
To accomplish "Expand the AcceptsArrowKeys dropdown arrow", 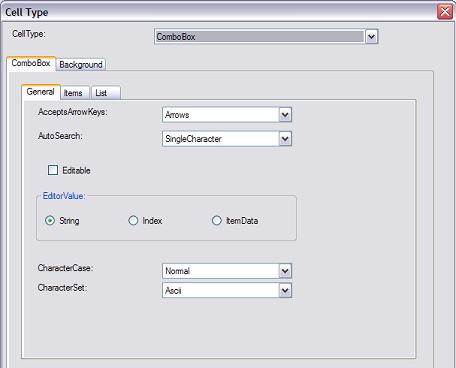I will click(285, 115).
